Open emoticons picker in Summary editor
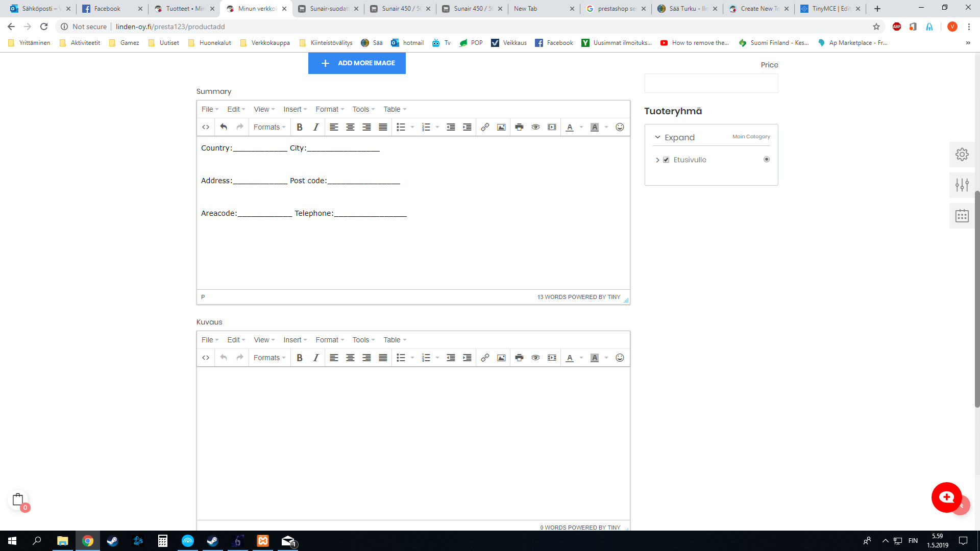Viewport: 980px width, 551px height. click(620, 127)
